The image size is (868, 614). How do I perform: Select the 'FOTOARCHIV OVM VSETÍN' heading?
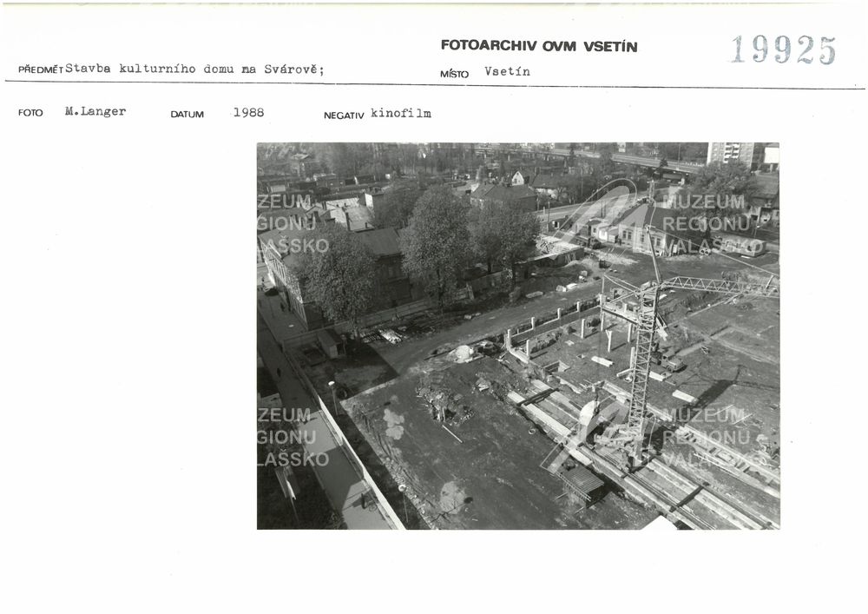click(539, 46)
